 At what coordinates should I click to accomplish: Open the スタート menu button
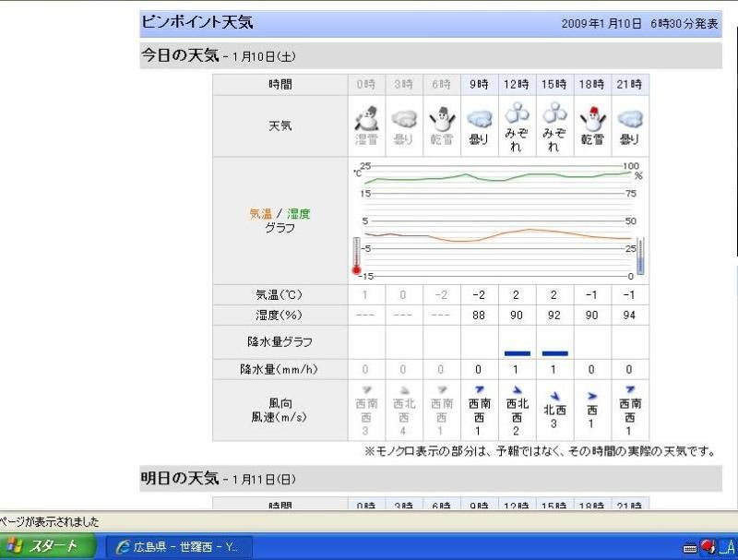pos(47,546)
